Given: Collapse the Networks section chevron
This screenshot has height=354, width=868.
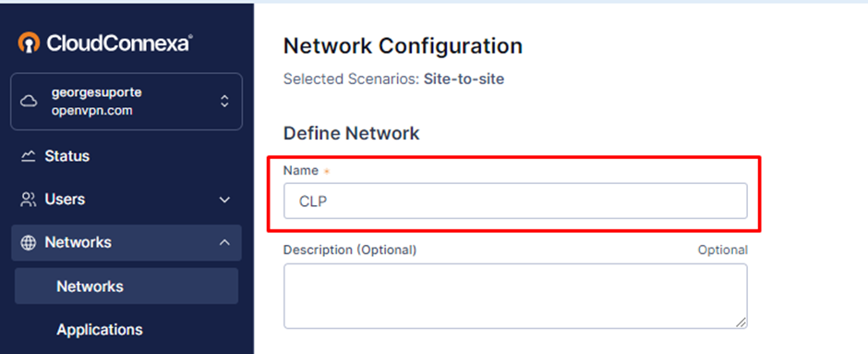Looking at the screenshot, I should (x=224, y=242).
